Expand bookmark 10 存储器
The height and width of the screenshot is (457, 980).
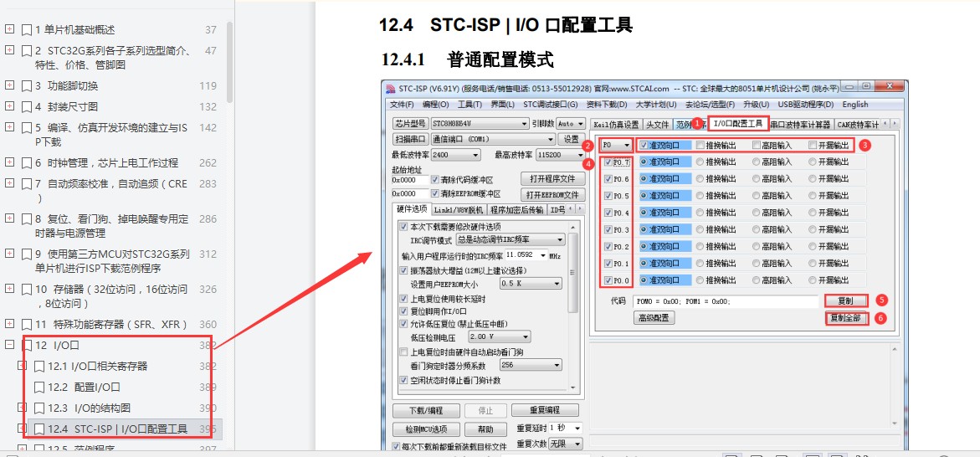pos(9,289)
